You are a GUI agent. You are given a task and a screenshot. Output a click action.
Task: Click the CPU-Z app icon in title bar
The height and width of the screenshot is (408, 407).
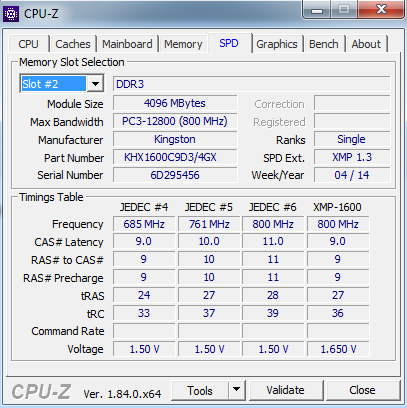coord(11,14)
